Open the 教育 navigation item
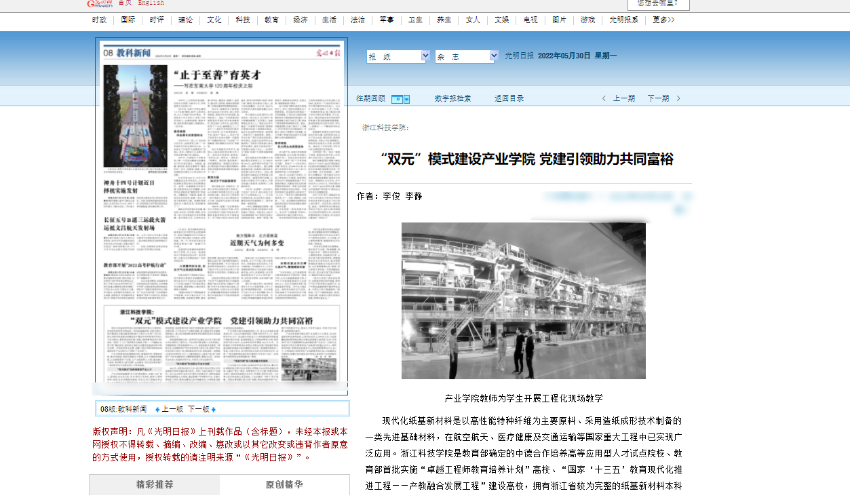 click(x=271, y=20)
